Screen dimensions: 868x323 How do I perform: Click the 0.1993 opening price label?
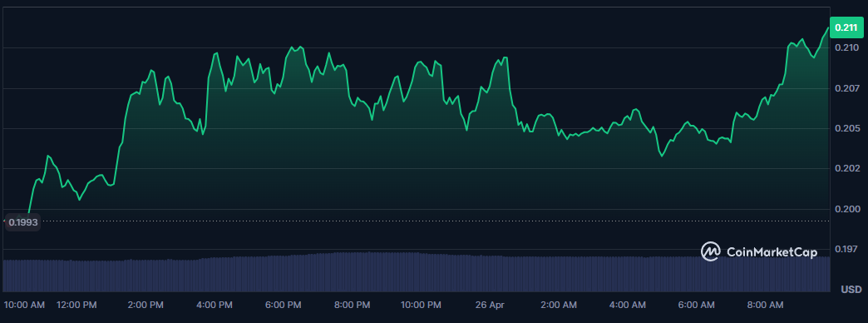click(22, 221)
